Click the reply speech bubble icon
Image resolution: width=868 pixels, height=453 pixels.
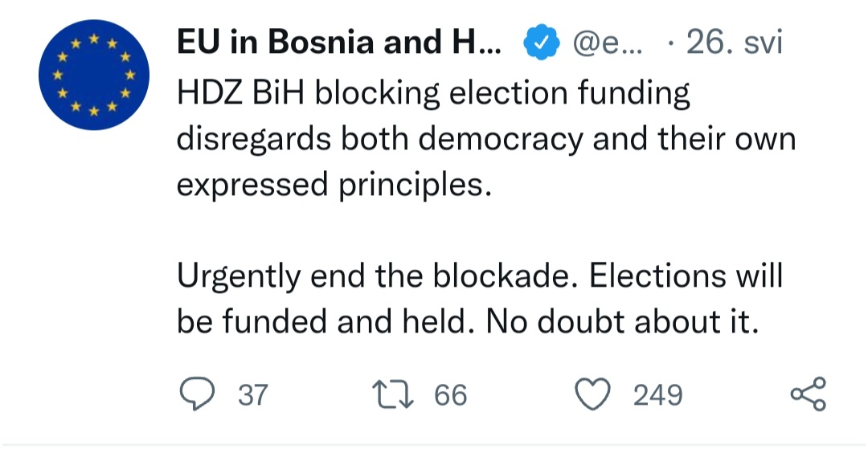pos(194,394)
